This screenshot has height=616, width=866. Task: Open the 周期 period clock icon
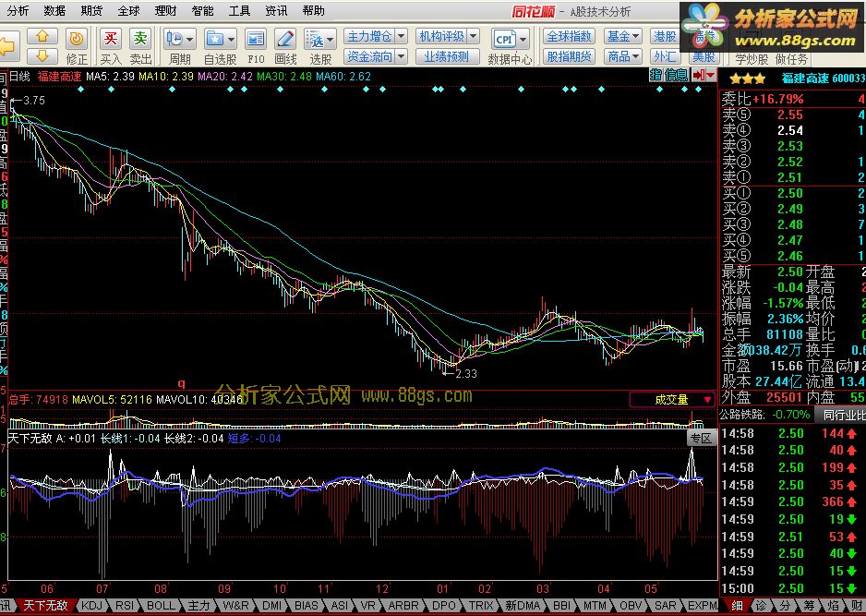(x=174, y=39)
